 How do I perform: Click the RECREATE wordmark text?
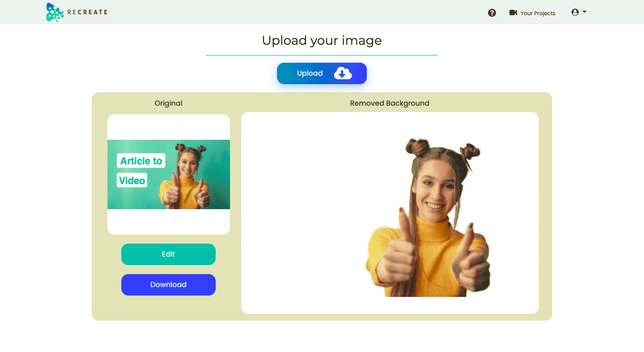coord(87,12)
